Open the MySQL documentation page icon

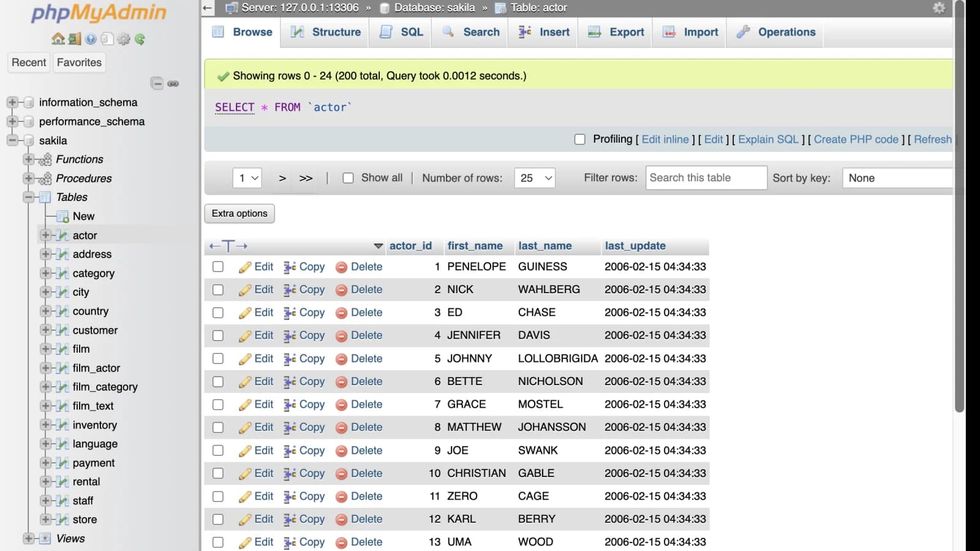point(107,39)
